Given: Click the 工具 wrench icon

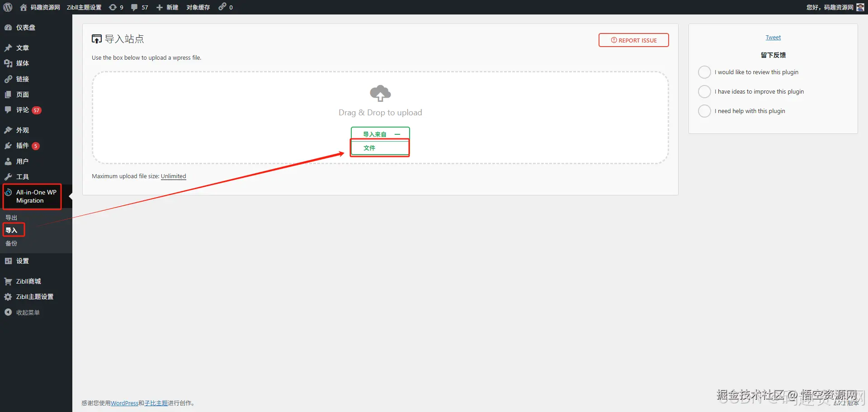Looking at the screenshot, I should pos(8,177).
